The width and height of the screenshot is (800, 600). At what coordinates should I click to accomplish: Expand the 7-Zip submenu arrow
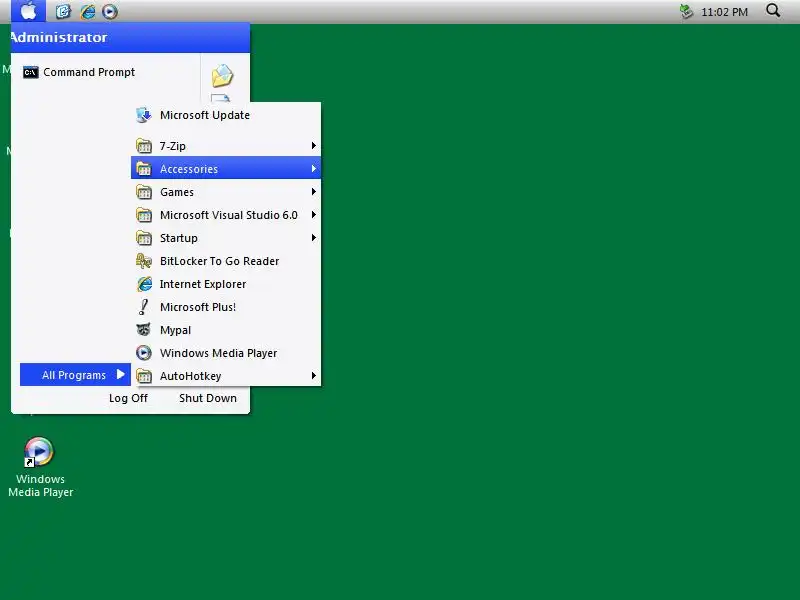click(314, 146)
